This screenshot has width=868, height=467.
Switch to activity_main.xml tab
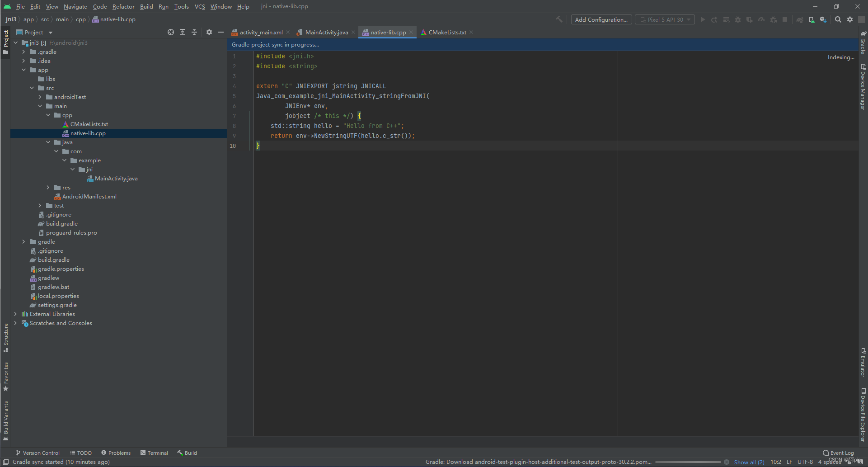[x=261, y=32]
